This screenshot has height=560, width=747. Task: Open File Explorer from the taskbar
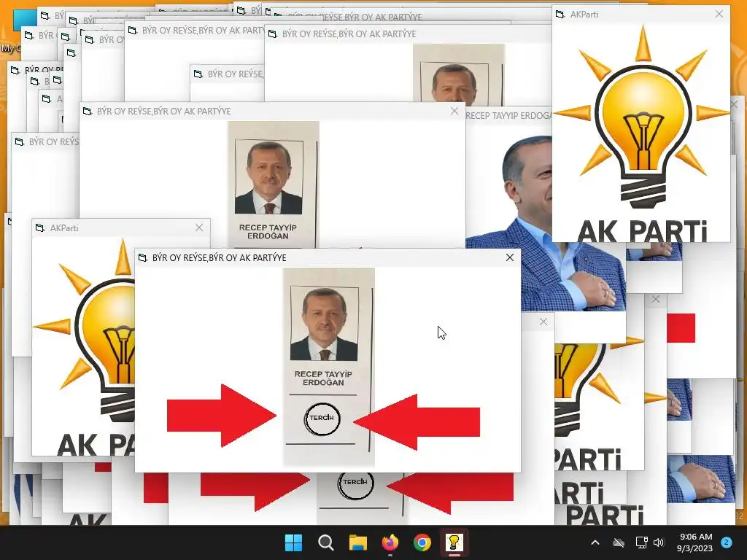[357, 542]
